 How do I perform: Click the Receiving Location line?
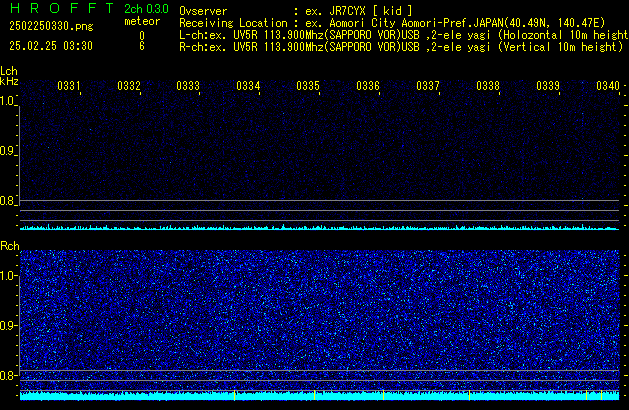[x=392, y=23]
